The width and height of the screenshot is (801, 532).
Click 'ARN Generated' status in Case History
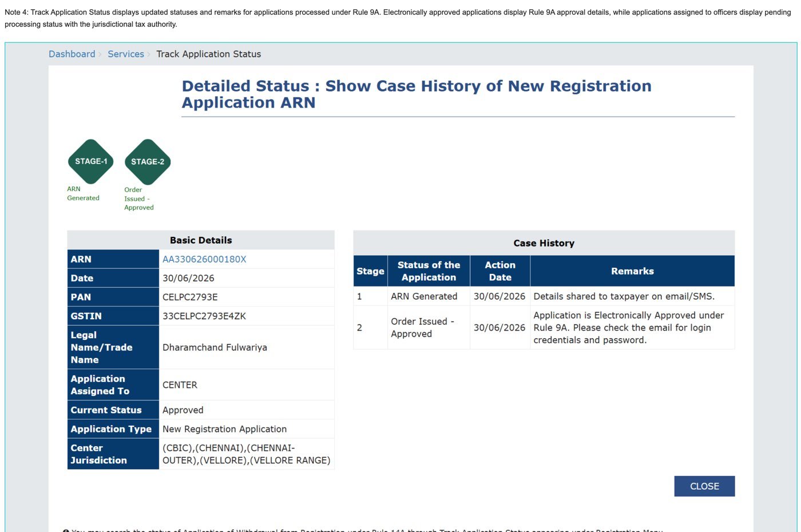point(424,296)
